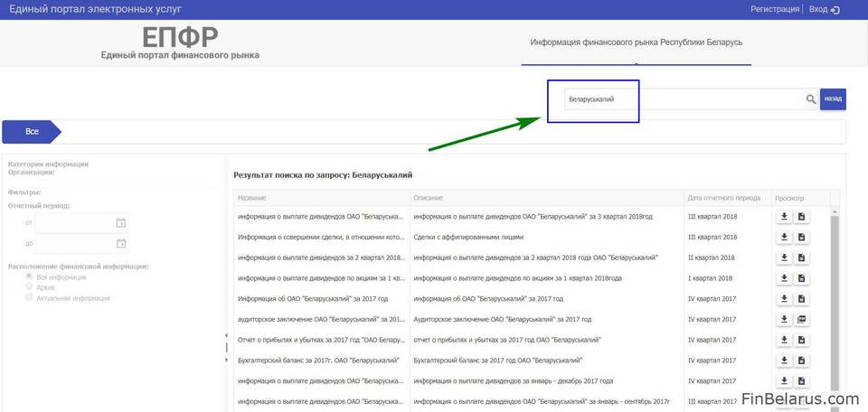
Task: Download the III квартал 2018 dividend report
Action: pyautogui.click(x=784, y=217)
